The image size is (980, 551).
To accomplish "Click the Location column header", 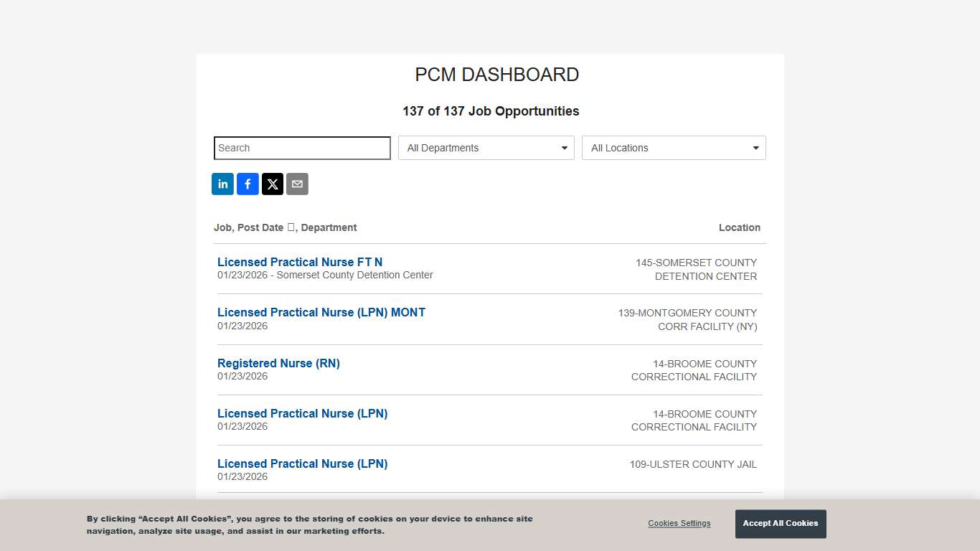I will click(740, 227).
